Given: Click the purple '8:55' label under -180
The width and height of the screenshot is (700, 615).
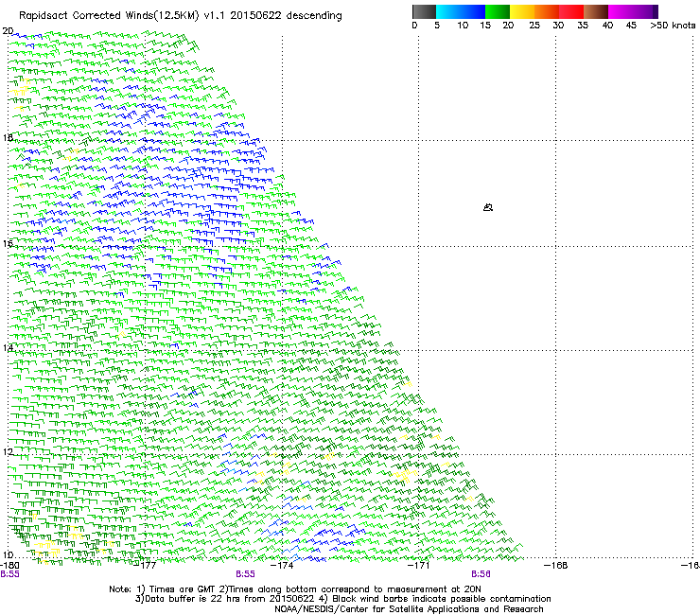Looking at the screenshot, I should [9, 574].
